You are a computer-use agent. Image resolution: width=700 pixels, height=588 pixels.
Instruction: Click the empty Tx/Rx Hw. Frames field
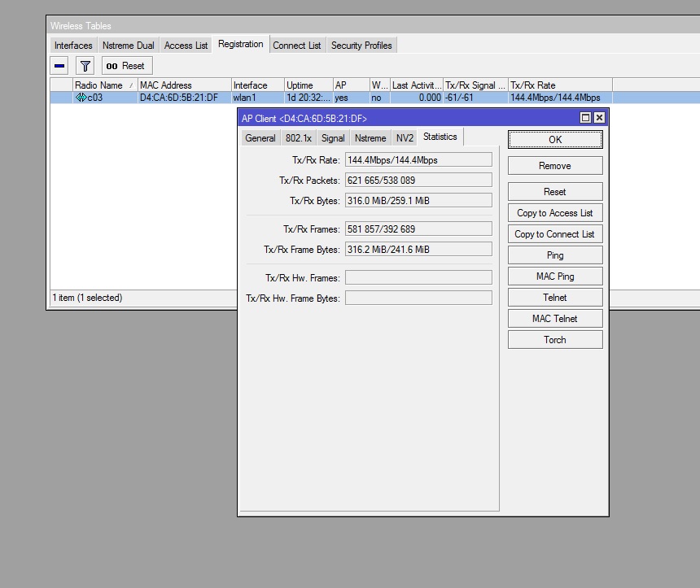[x=418, y=277]
